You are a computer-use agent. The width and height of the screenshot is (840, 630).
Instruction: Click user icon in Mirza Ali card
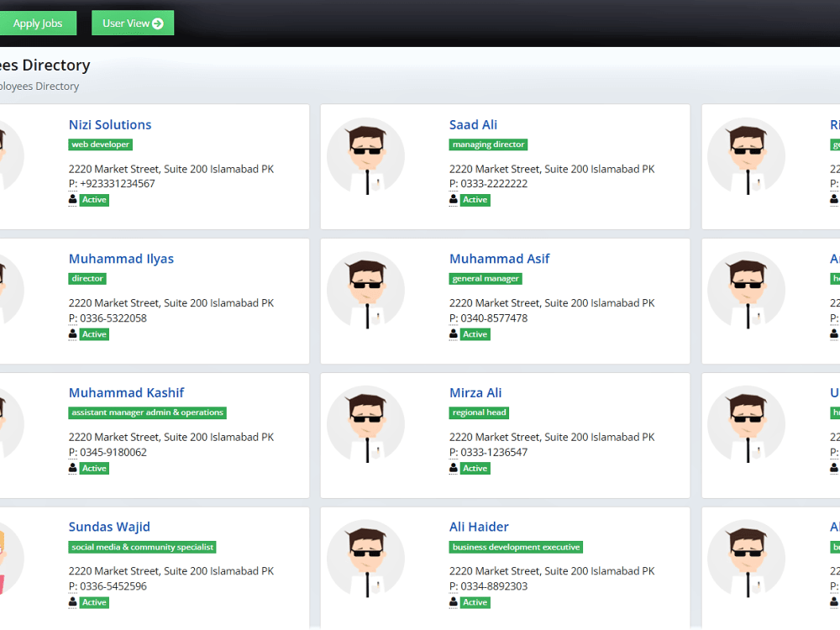pos(454,468)
